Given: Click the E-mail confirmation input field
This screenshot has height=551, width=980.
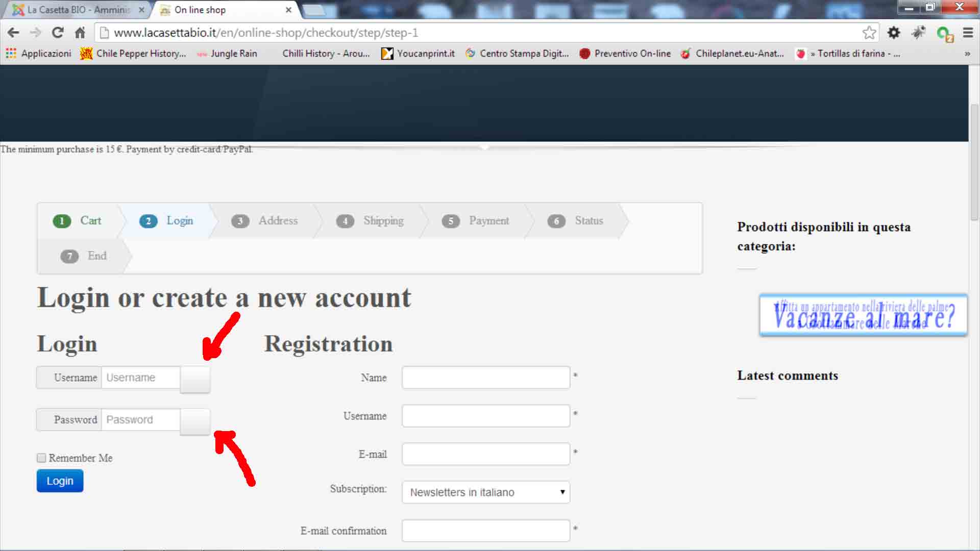Looking at the screenshot, I should coord(485,531).
